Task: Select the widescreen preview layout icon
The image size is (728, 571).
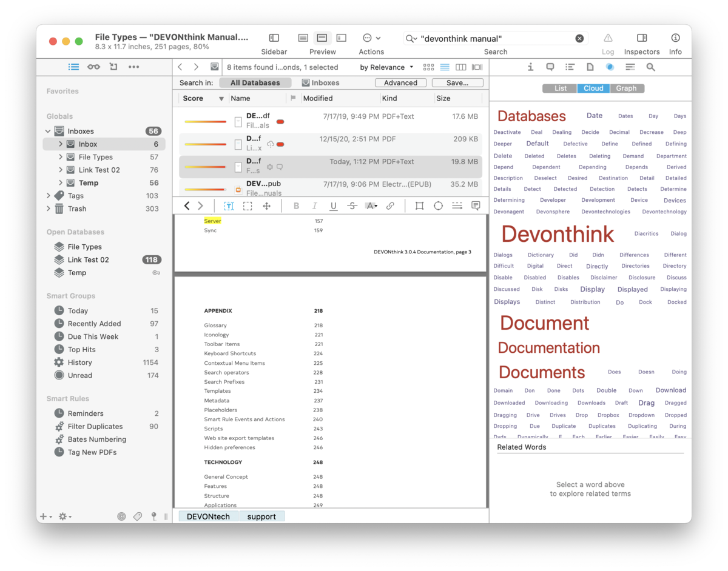Action: tap(342, 38)
